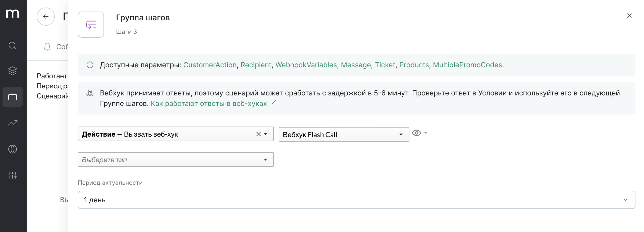Toggle the eye preview icon
Image resolution: width=644 pixels, height=232 pixels.
417,133
